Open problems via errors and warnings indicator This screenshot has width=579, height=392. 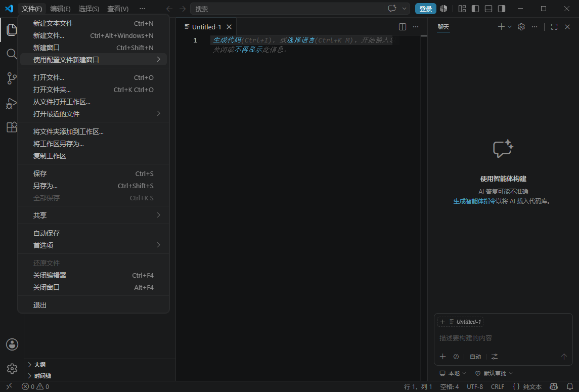[35, 386]
